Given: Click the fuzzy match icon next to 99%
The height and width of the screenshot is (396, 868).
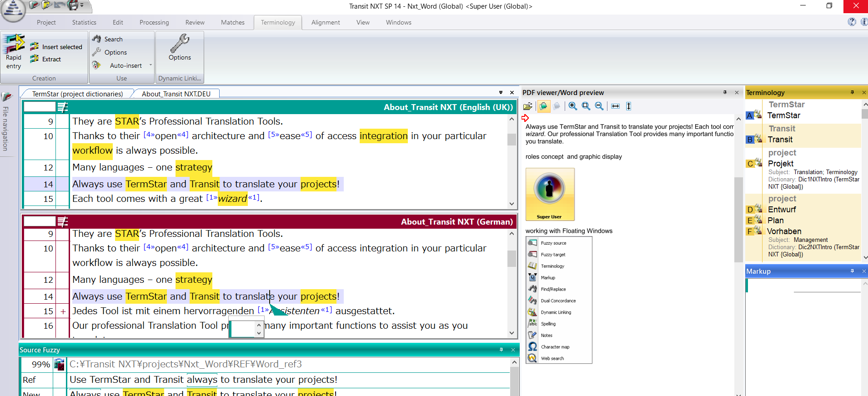Looking at the screenshot, I should pyautogui.click(x=59, y=364).
